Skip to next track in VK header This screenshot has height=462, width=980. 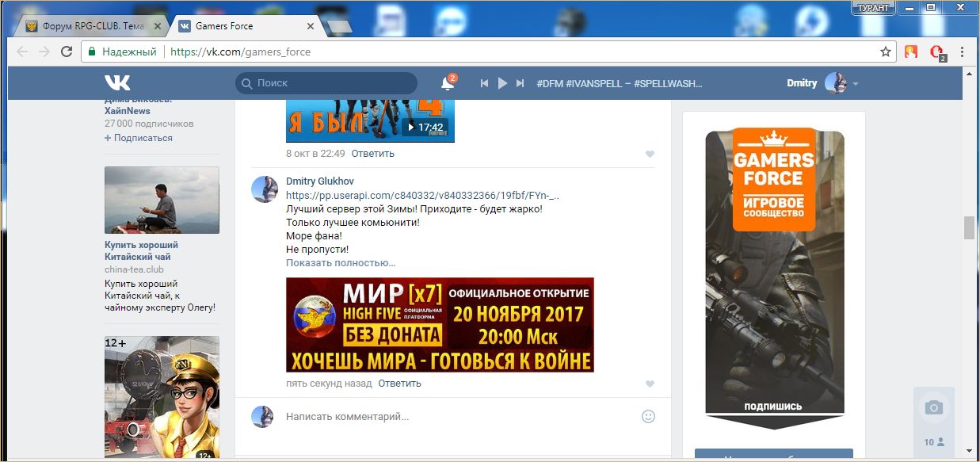pyautogui.click(x=520, y=83)
